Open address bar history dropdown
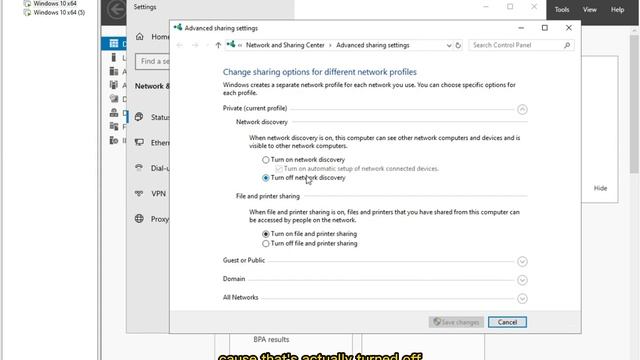Screen dimensions: 640x360 pyautogui.click(x=449, y=45)
